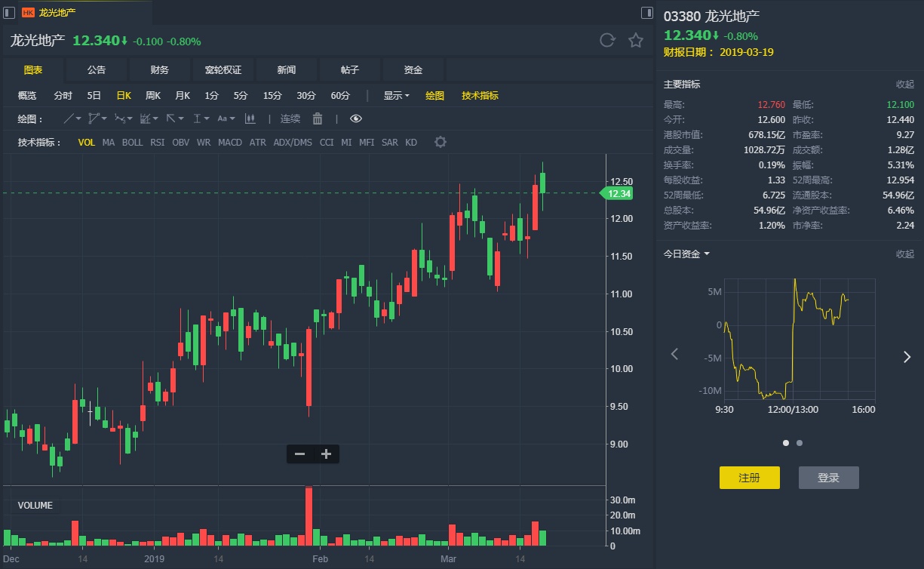Click the left sidebar panel toggle icon
This screenshot has width=924, height=569.
10,12
